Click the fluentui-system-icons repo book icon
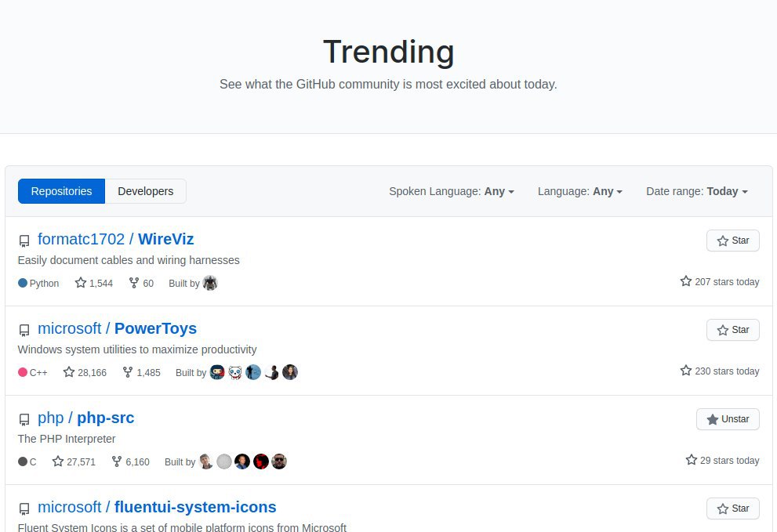777x532 pixels. tap(24, 508)
